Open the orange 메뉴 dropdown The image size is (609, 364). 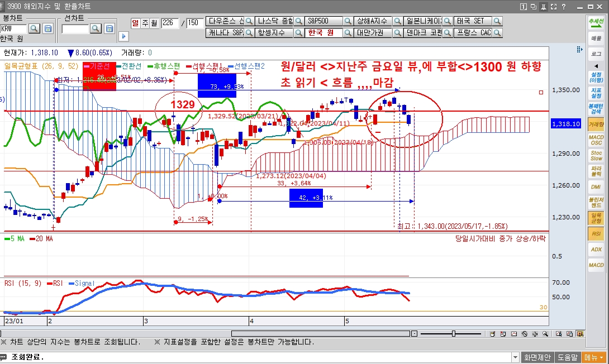594,357
